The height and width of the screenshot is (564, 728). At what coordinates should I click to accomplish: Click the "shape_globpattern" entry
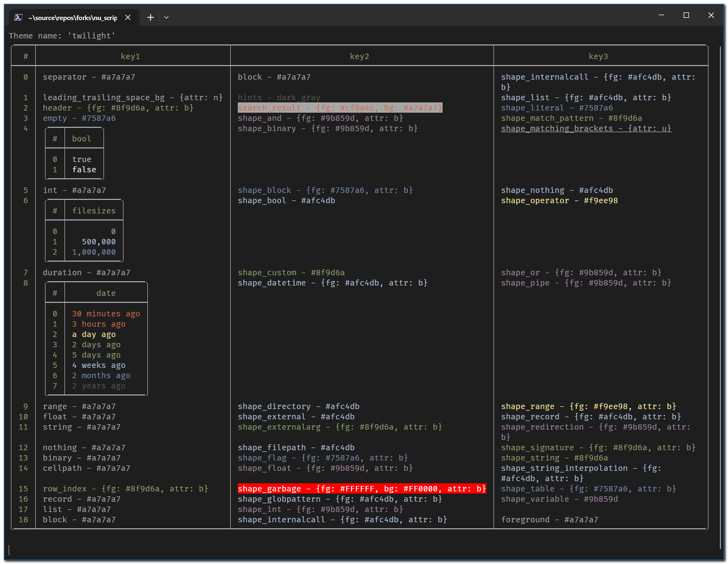(340, 499)
